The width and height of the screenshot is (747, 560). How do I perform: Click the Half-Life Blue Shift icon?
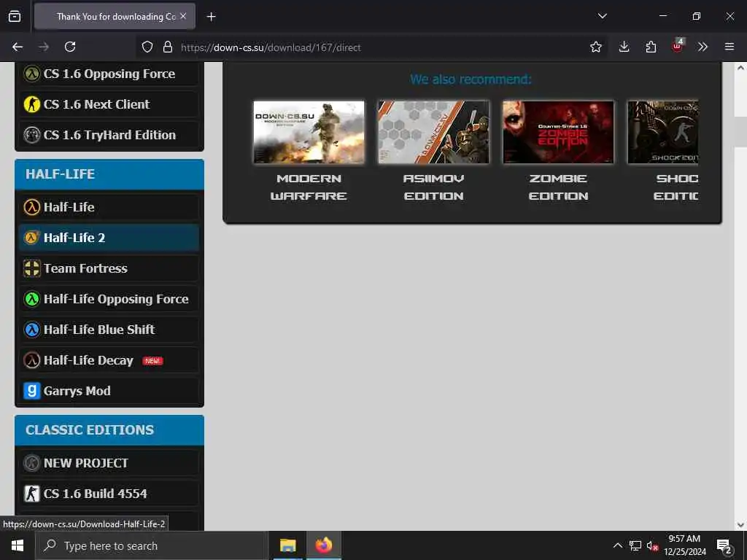tap(32, 330)
